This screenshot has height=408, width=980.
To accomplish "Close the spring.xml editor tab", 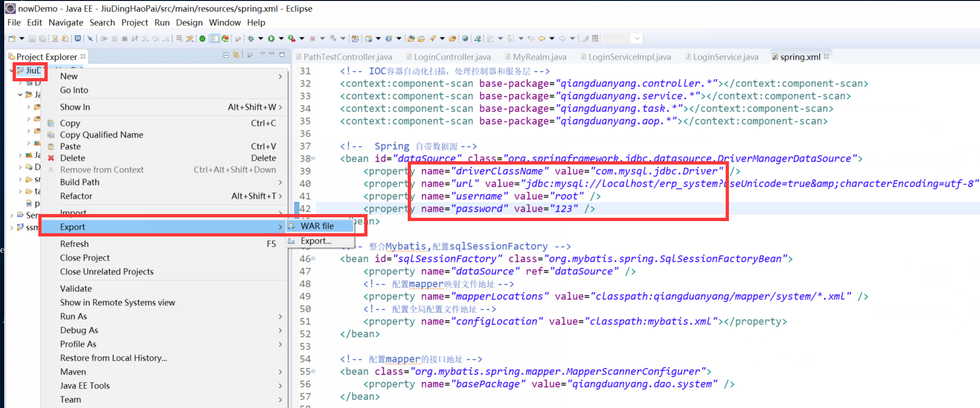I will (826, 57).
